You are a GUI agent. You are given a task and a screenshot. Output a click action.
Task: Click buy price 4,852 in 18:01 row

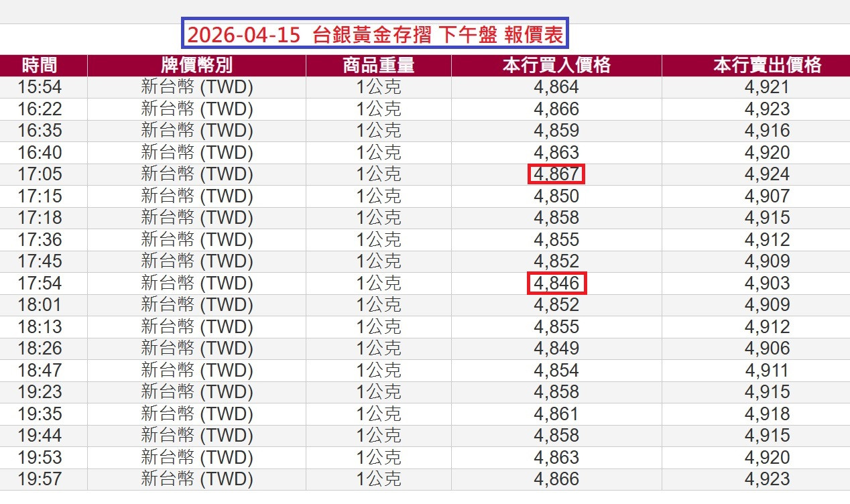pyautogui.click(x=556, y=305)
